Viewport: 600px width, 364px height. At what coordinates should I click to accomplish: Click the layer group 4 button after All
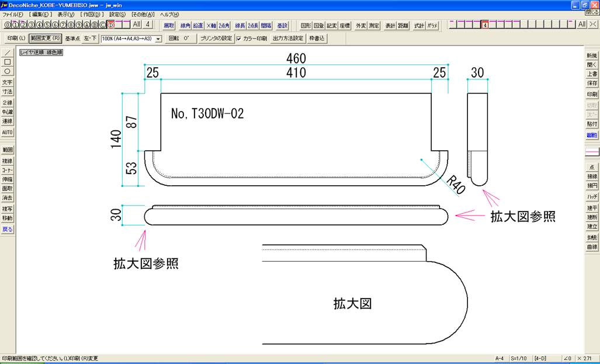pyautogui.click(x=147, y=25)
